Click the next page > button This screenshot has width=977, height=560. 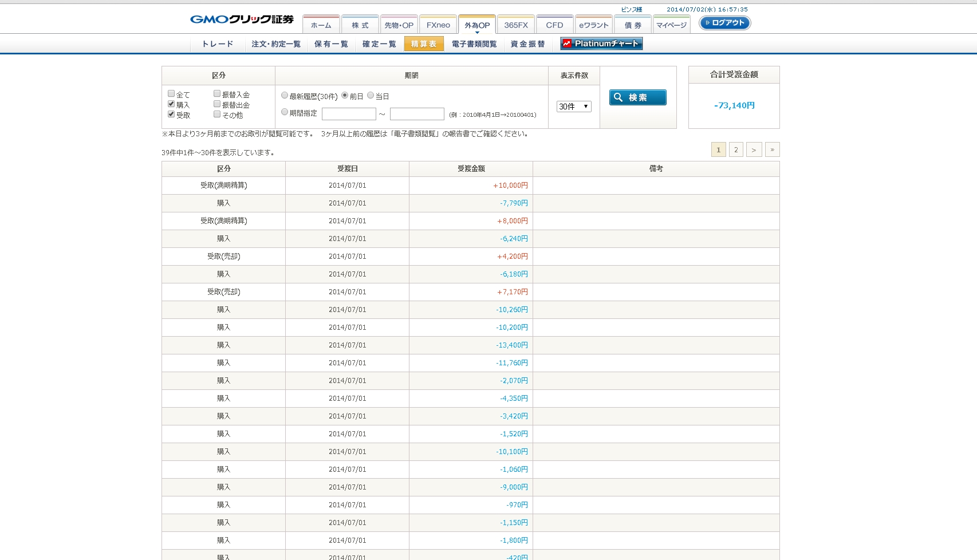pyautogui.click(x=754, y=149)
